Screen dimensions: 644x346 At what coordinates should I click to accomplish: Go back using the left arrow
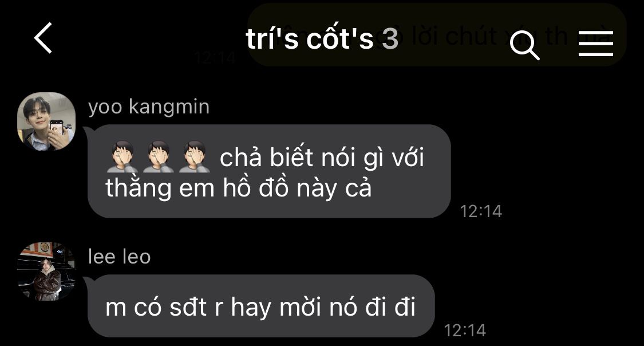coord(43,38)
